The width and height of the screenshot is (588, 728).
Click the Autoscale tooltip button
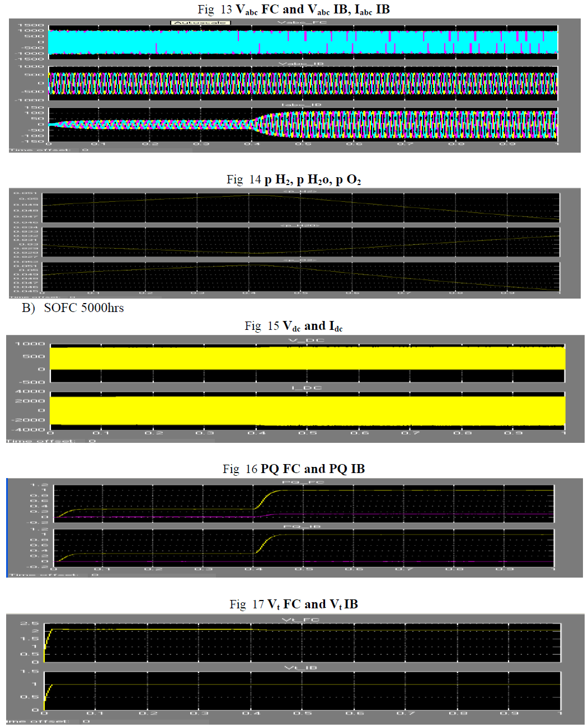[x=200, y=23]
